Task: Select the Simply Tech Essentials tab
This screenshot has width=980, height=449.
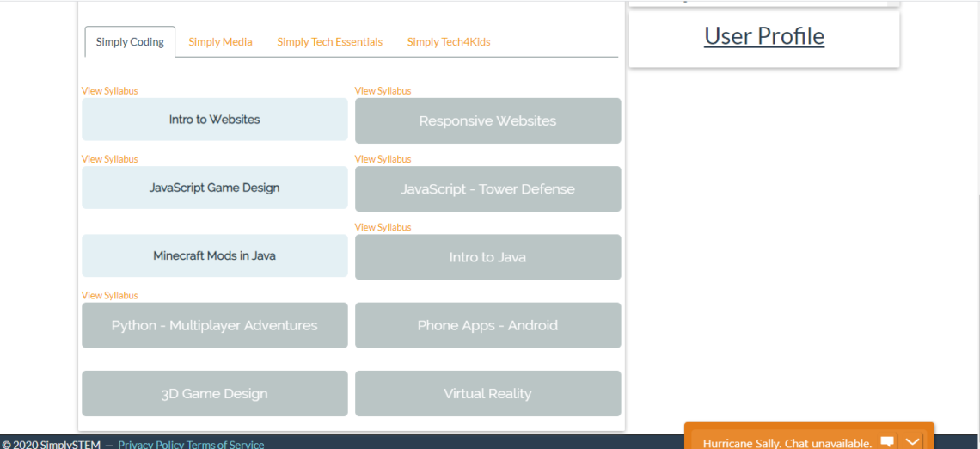Action: tap(330, 42)
